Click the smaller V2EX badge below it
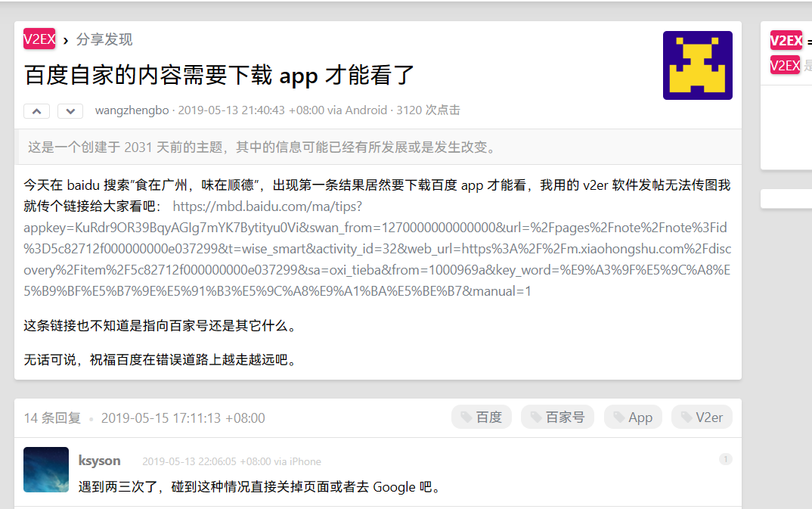Image resolution: width=812 pixels, height=509 pixels. 785,65
